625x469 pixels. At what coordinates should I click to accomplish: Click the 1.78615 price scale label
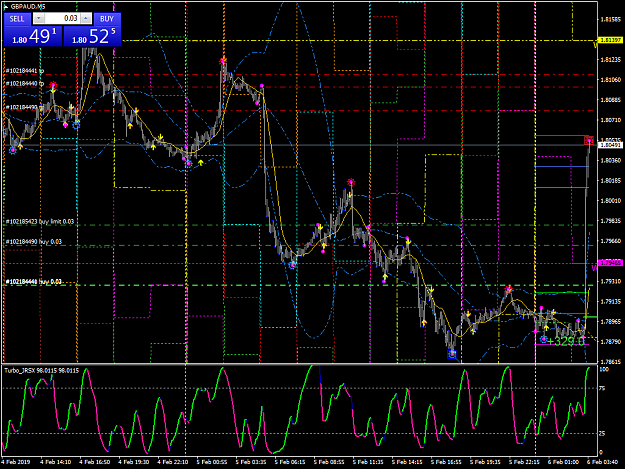611,362
